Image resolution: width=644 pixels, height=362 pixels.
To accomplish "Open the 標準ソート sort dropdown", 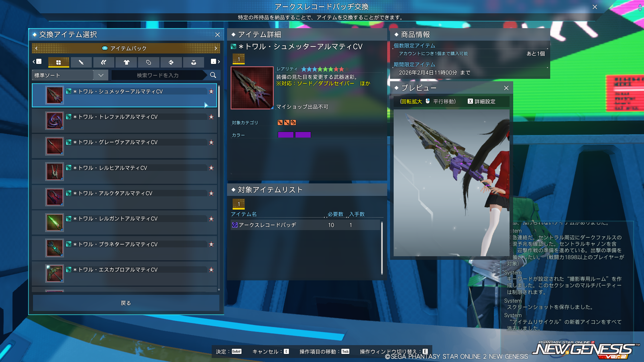I will [x=69, y=75].
